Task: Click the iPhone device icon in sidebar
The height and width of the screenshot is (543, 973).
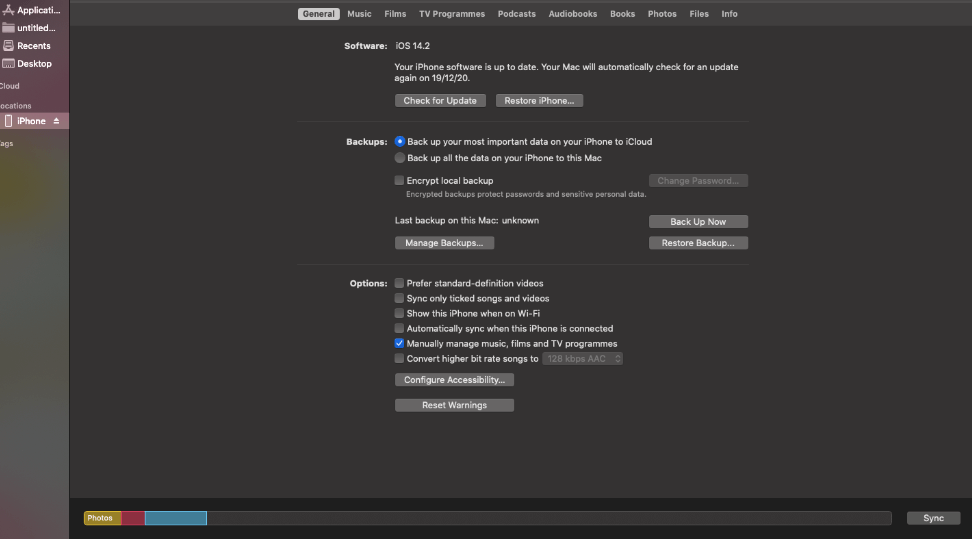Action: (x=9, y=121)
